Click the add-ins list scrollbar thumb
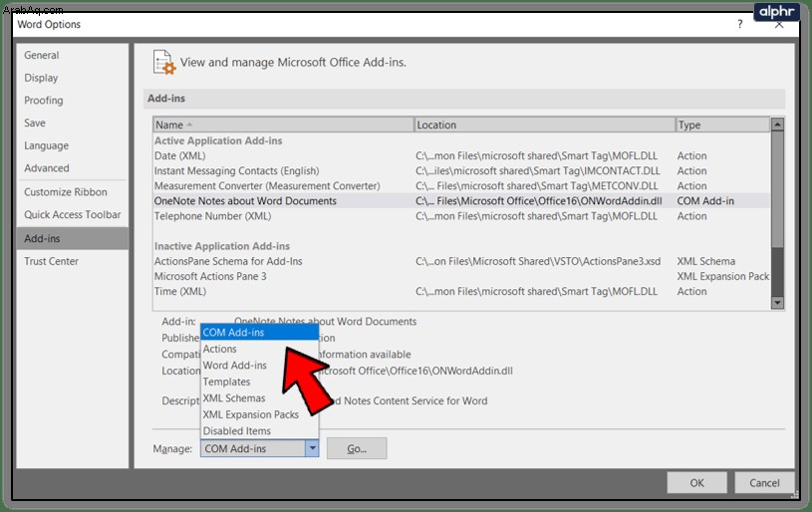812x512 pixels. 777,189
